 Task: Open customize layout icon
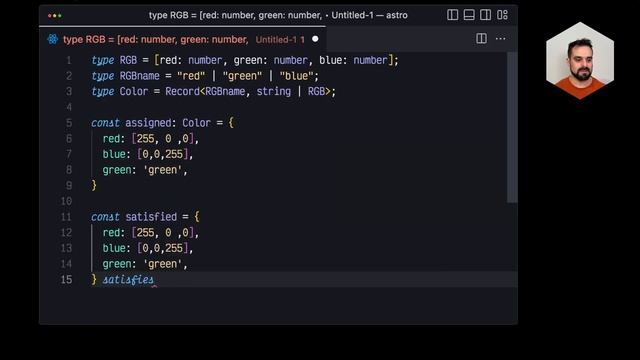[502, 15]
